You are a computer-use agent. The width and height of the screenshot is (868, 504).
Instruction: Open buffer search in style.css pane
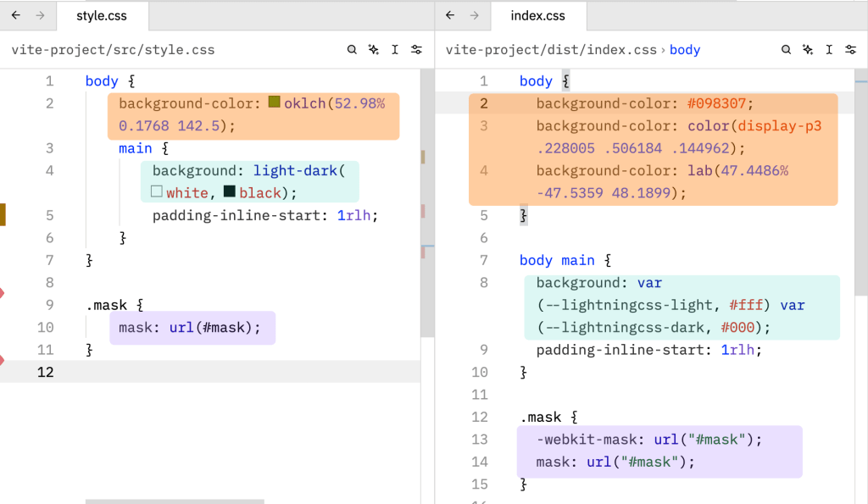(352, 50)
